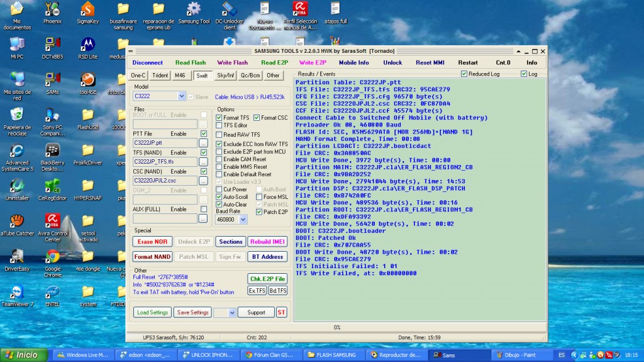Switch to the Sky/Inf tab
This screenshot has width=644, height=362.
click(226, 76)
